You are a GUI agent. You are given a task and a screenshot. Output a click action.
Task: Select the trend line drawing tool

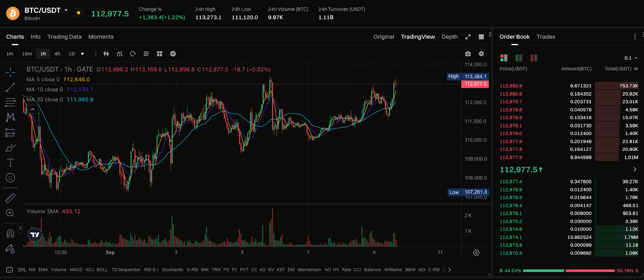pos(10,87)
